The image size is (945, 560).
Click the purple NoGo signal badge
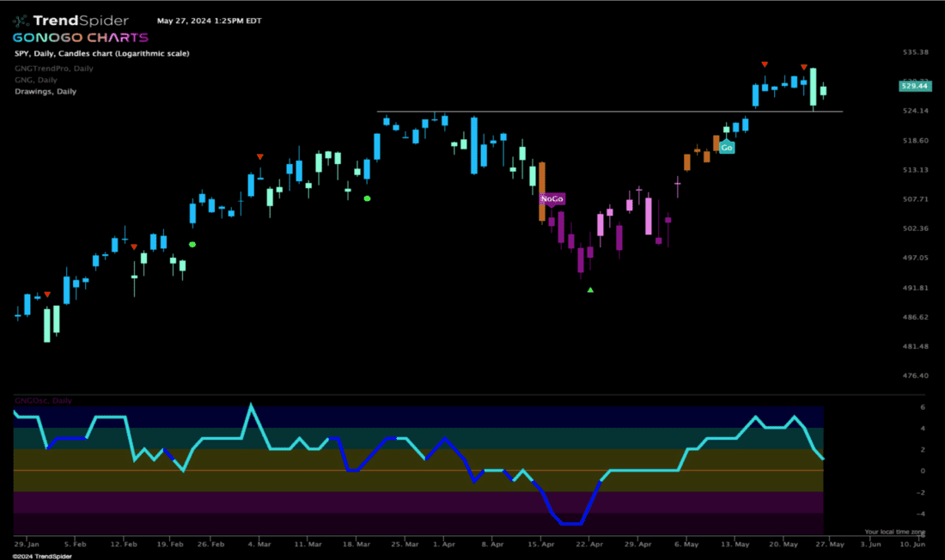[x=552, y=199]
